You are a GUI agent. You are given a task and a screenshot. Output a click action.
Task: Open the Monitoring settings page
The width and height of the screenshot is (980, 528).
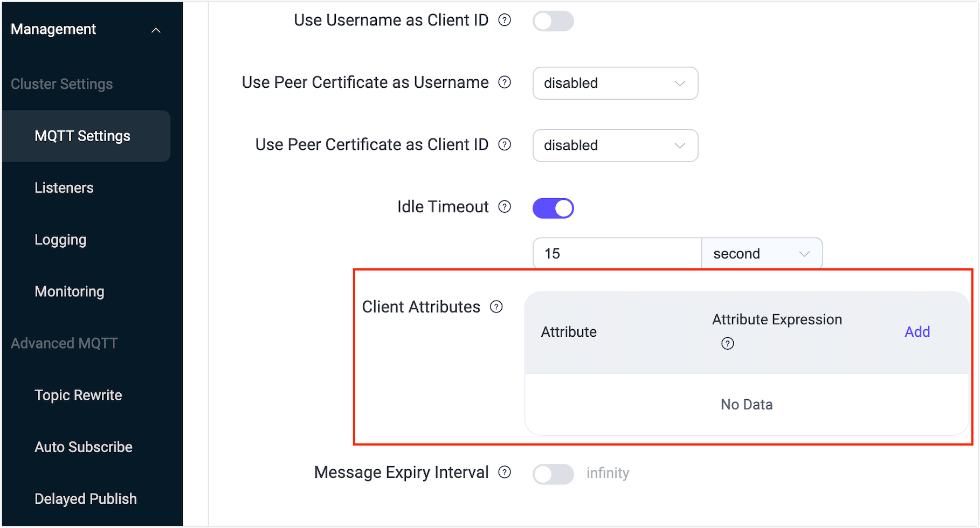pos(70,291)
